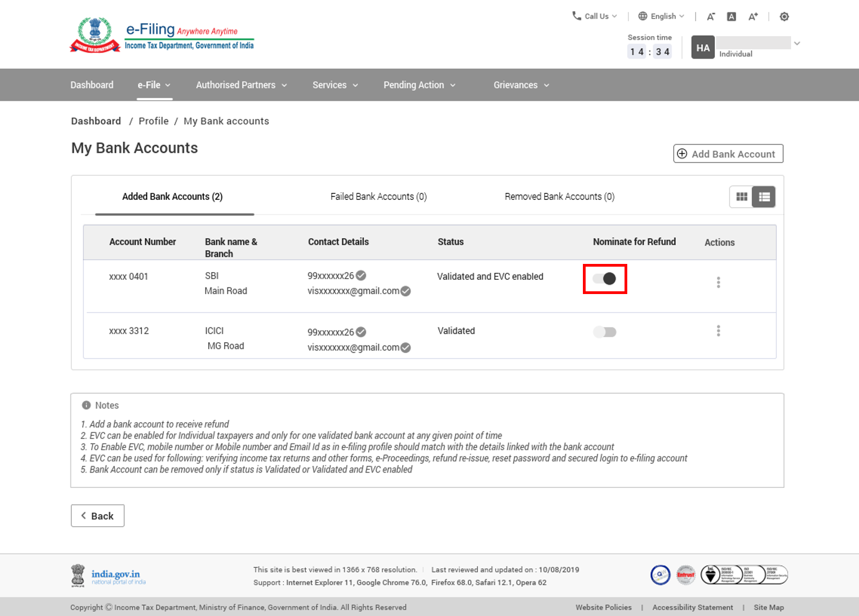Open the English language dropdown

[661, 16]
